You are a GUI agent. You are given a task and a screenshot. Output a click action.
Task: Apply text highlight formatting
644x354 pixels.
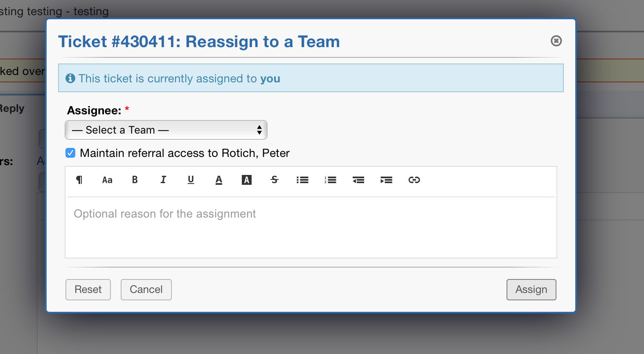246,180
